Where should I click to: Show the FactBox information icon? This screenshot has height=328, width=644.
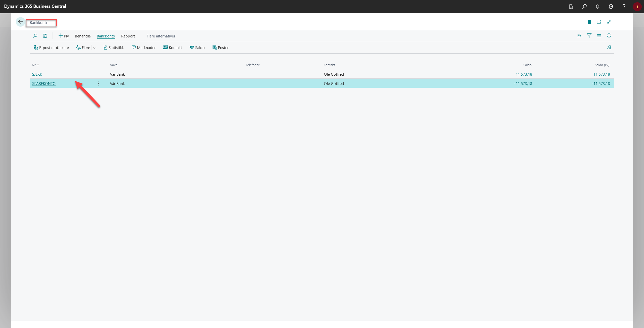click(x=609, y=35)
